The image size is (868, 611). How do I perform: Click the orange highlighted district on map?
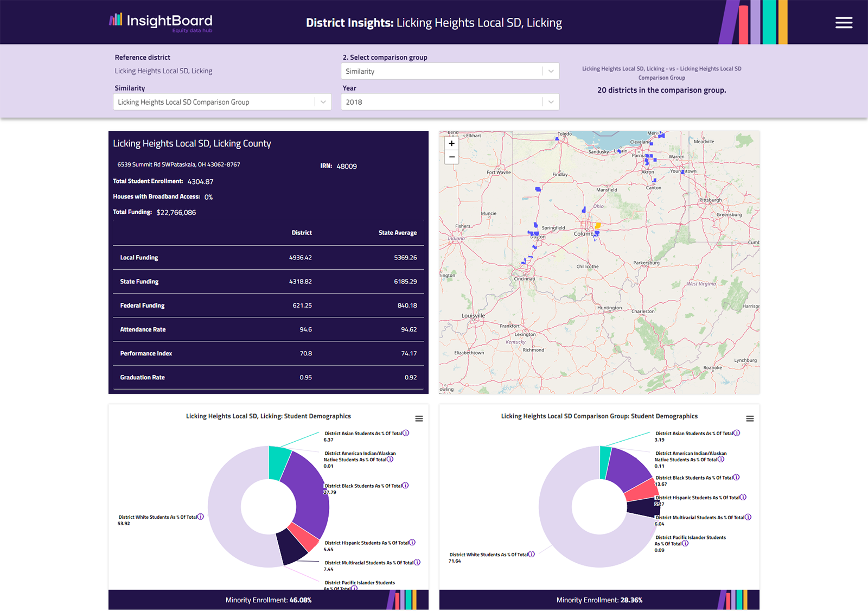tap(598, 225)
